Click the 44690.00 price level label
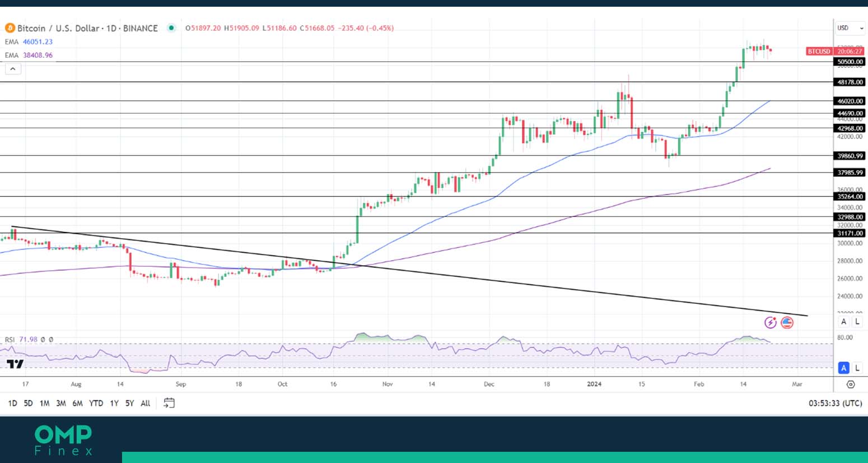The image size is (868, 463). click(x=850, y=113)
